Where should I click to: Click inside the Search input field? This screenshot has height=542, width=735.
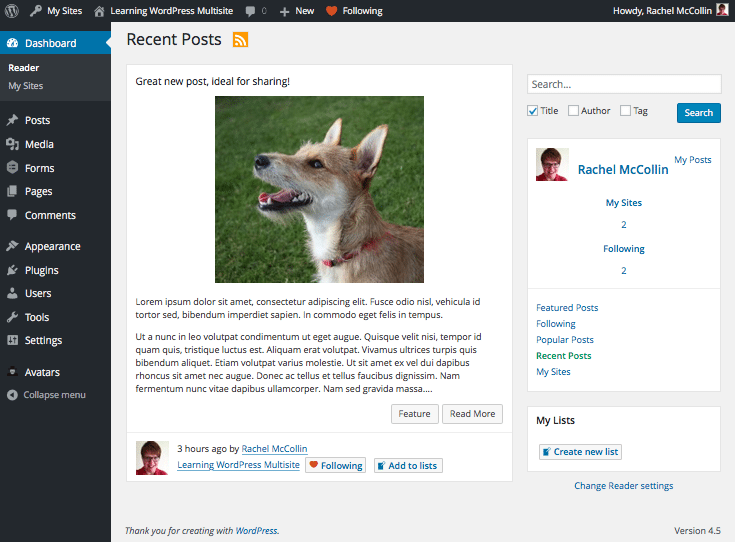[624, 84]
